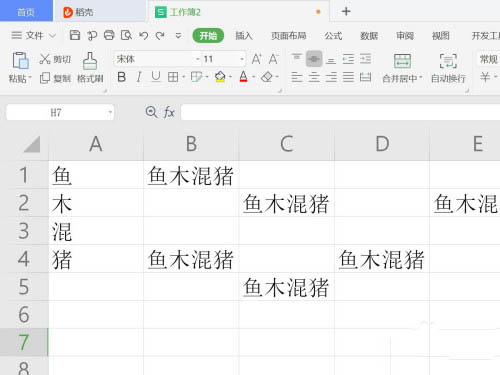Viewport: 500px width, 375px height.
Task: Justify text alignment icon
Action: [x=348, y=77]
